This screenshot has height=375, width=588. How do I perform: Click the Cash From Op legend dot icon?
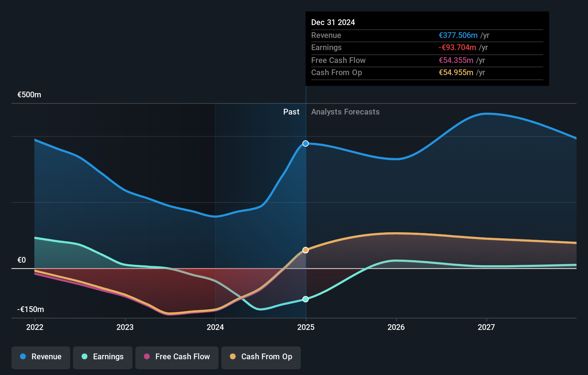(232, 357)
